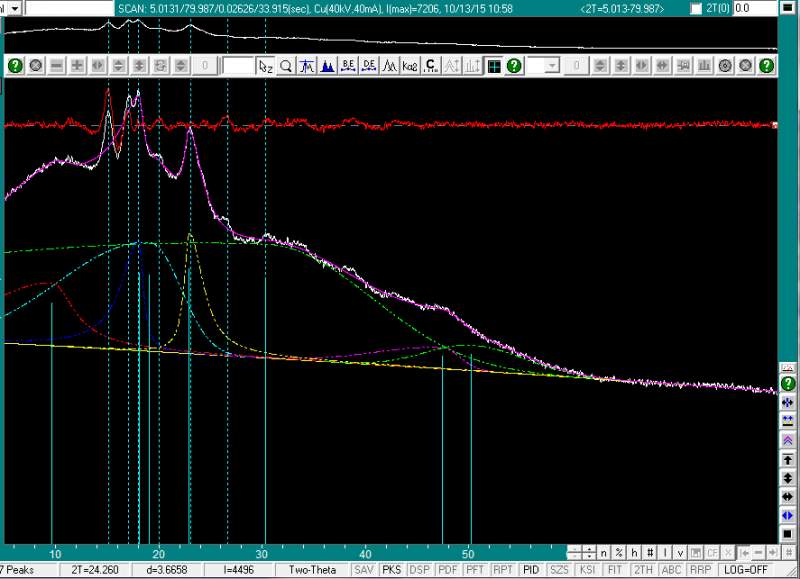Viewport: 800px width, 579px height.
Task: Click the D.E toolbar icon
Action: coord(369,66)
